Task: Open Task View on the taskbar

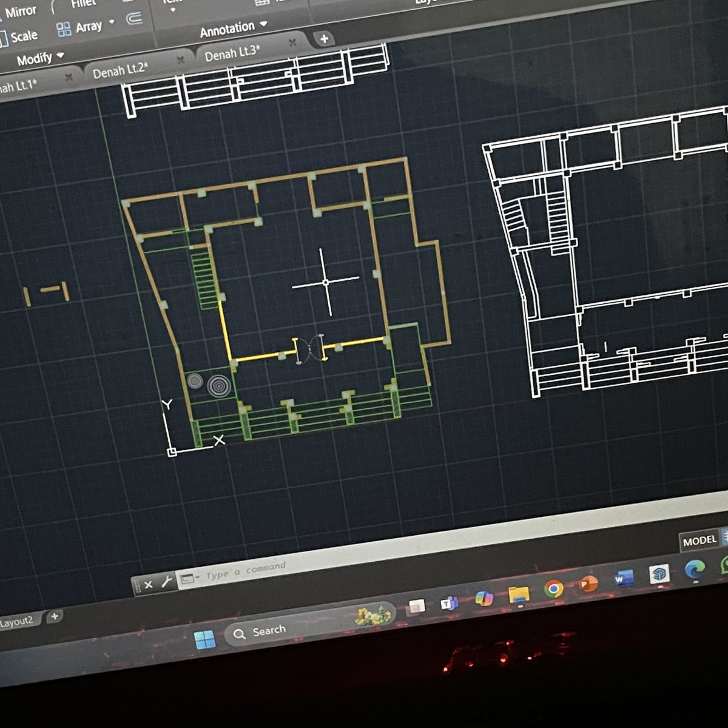Action: (x=417, y=605)
